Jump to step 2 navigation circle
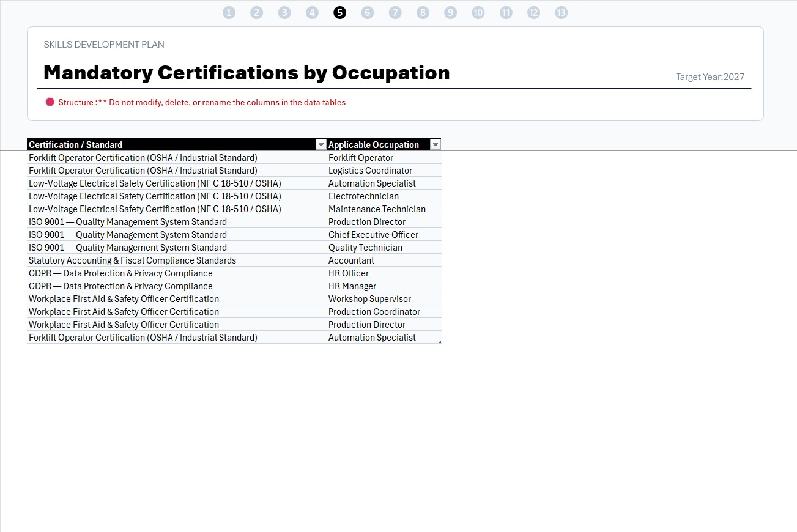 (x=256, y=13)
